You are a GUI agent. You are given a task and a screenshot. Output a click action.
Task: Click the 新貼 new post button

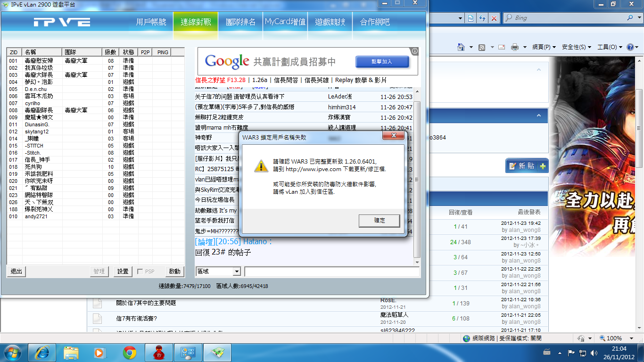tap(527, 166)
